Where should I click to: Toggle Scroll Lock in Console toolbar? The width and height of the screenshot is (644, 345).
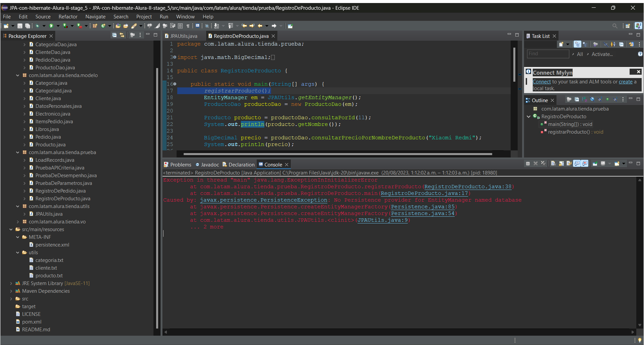[x=561, y=164]
